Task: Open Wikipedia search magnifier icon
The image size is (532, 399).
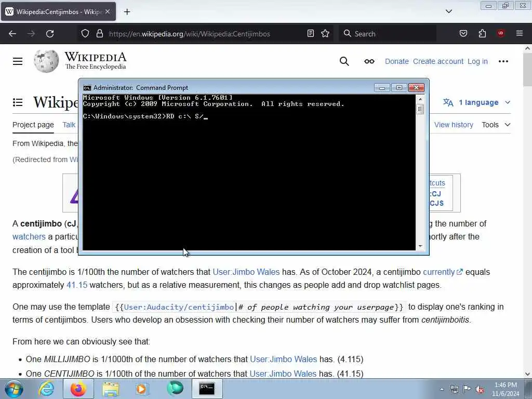Action: click(x=344, y=61)
